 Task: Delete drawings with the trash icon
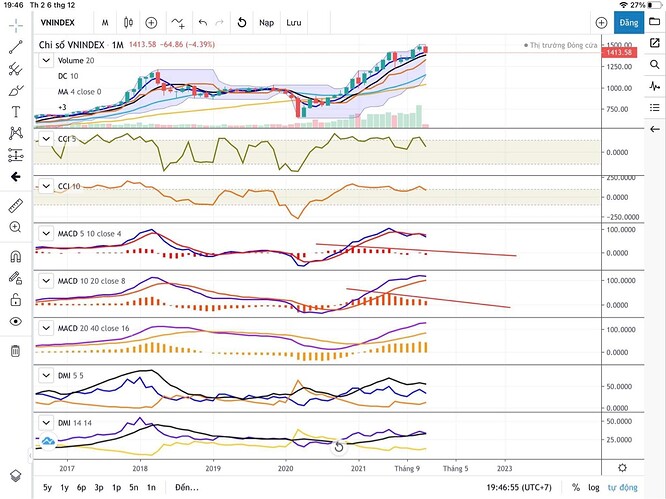click(15, 351)
